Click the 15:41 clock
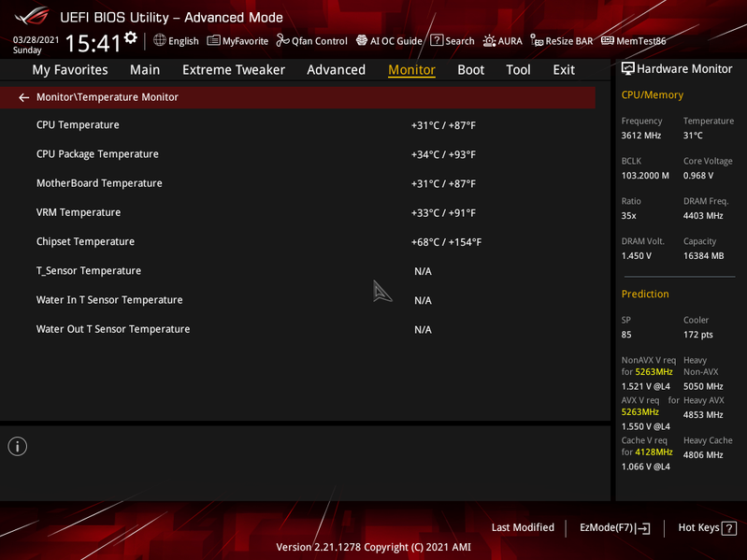The height and width of the screenshot is (560, 747). pyautogui.click(x=93, y=43)
